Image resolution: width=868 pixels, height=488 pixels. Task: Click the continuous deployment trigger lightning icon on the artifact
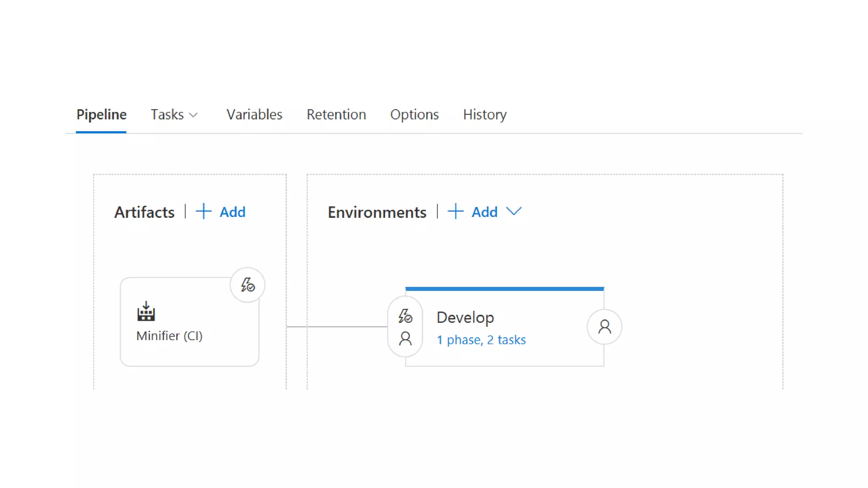(248, 285)
